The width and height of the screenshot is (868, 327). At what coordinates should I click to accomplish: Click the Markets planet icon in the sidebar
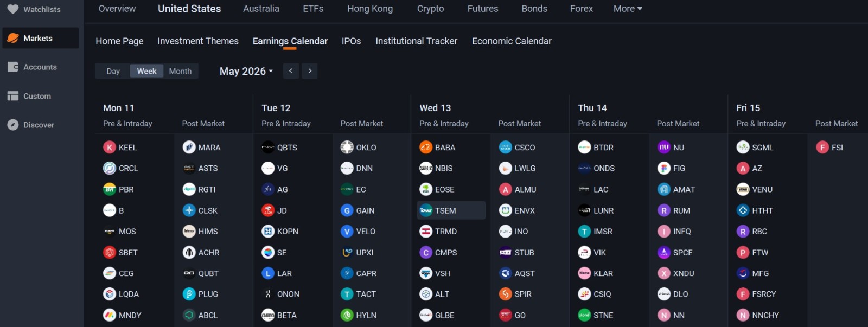coord(13,38)
